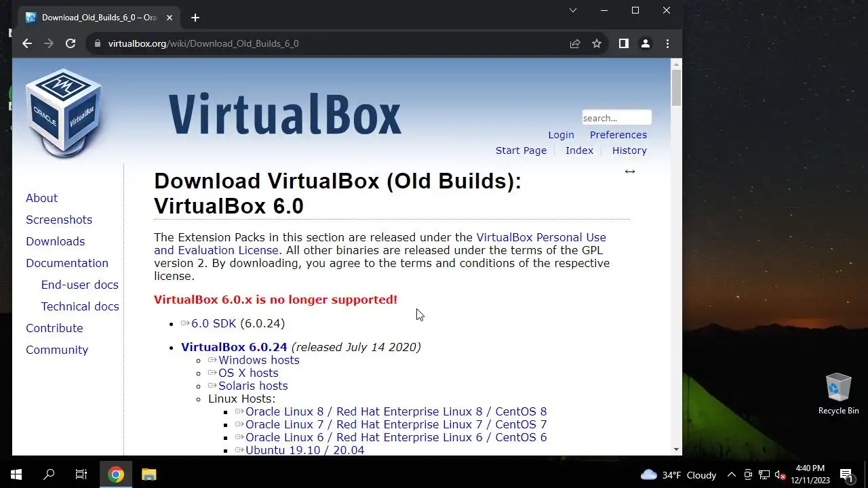Close the Download_Old_Builds_6_0 tab
Screen dimensions: 868x488
[x=170, y=18]
